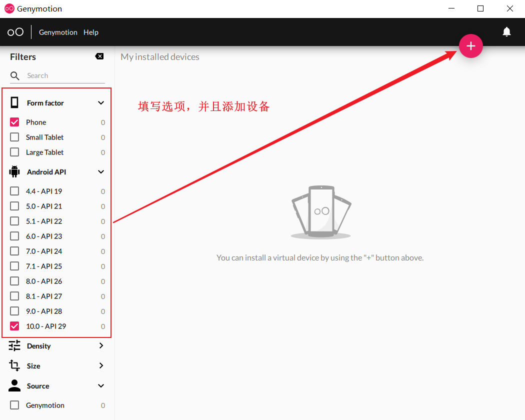525x420 pixels.
Task: Click the Filters heading
Action: pos(23,57)
